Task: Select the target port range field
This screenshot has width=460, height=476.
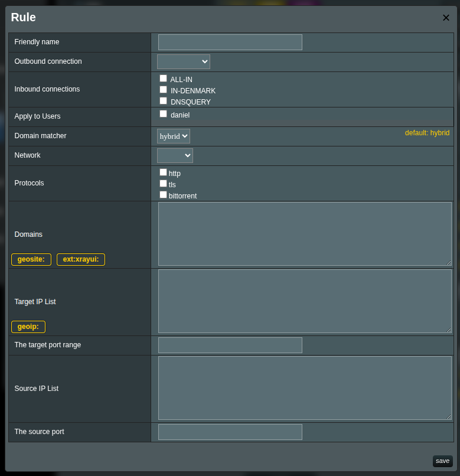Action: pos(230,345)
